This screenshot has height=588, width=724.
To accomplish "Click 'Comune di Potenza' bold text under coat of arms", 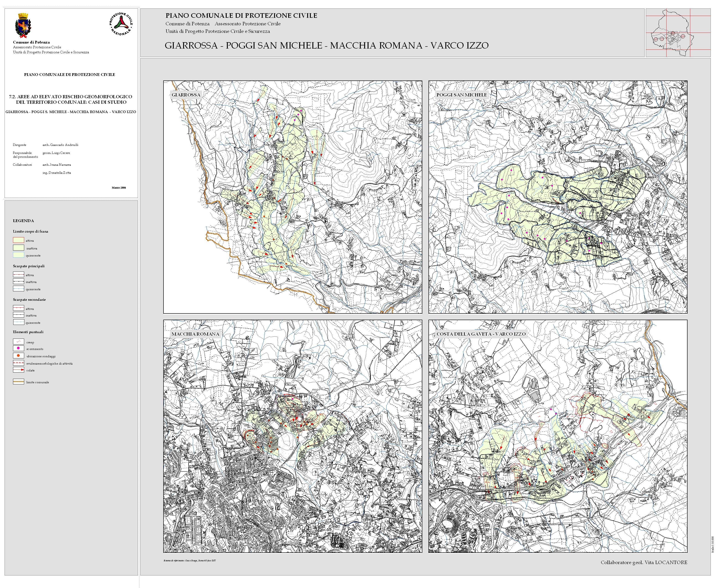I will coord(31,42).
